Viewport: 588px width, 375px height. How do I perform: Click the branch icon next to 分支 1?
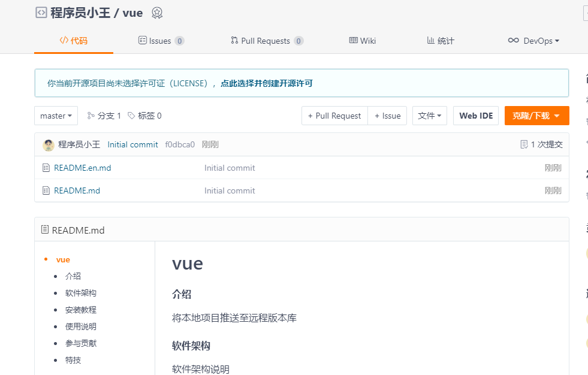[91, 116]
